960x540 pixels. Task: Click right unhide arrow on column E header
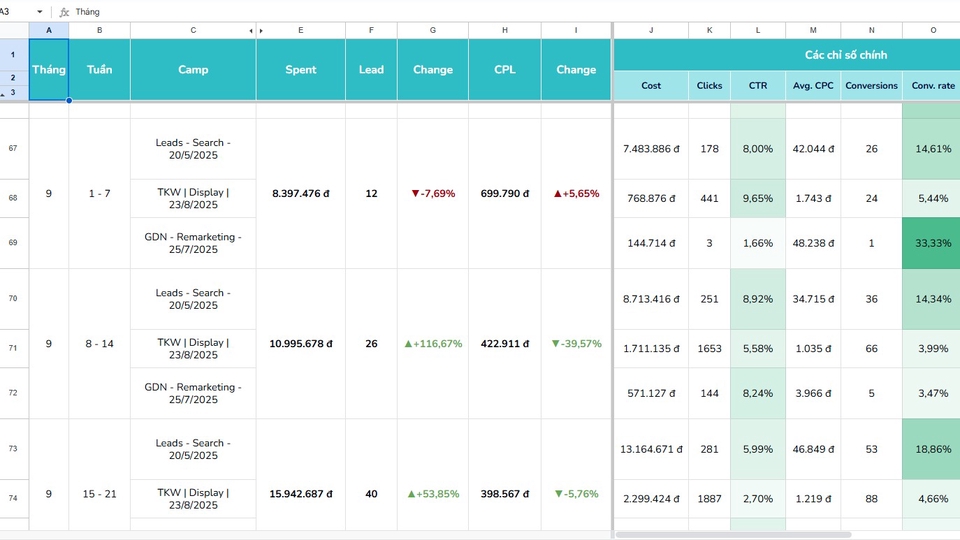coord(262,31)
